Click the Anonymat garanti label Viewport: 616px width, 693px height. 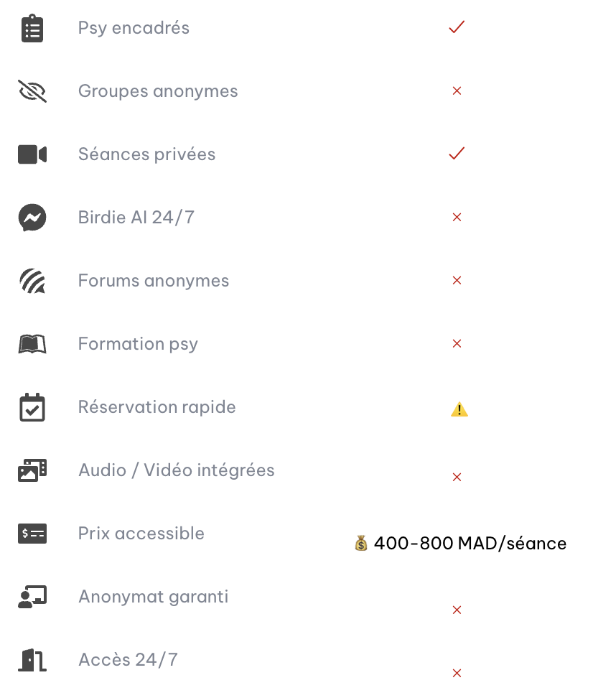point(154,597)
